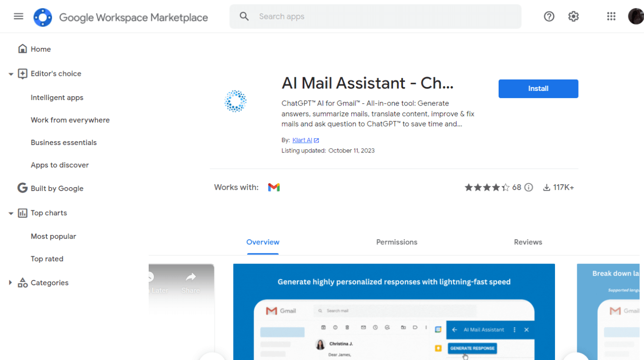Select Top rated

pyautogui.click(x=47, y=259)
